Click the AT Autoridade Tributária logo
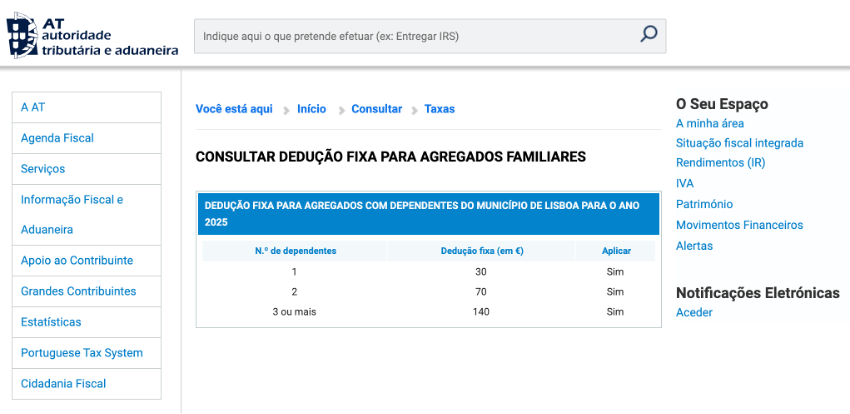The width and height of the screenshot is (850, 414). [x=93, y=36]
